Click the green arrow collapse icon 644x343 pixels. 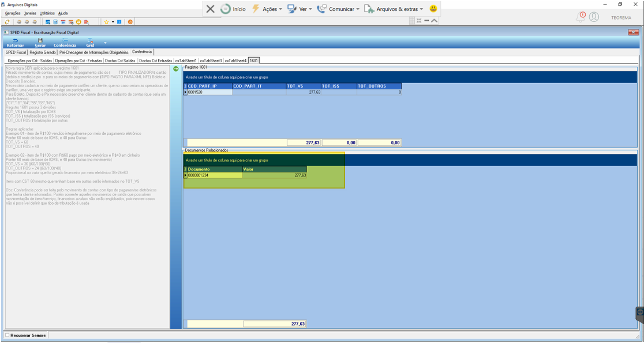pyautogui.click(x=176, y=69)
